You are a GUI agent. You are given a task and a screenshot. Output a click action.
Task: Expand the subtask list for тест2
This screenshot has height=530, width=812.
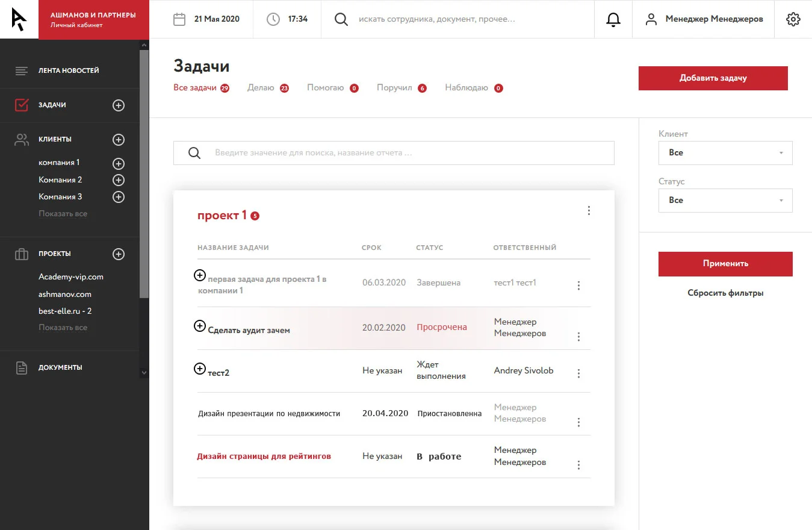click(x=199, y=368)
